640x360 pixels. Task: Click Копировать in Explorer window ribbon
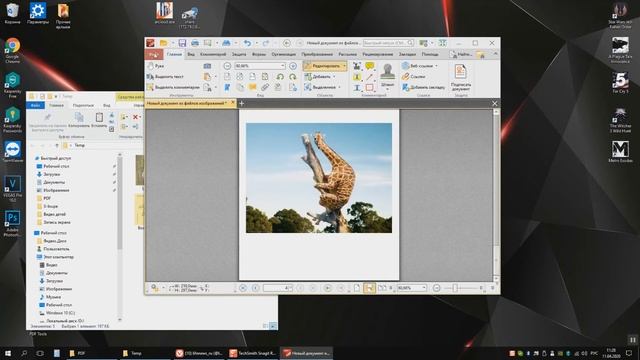pos(79,120)
